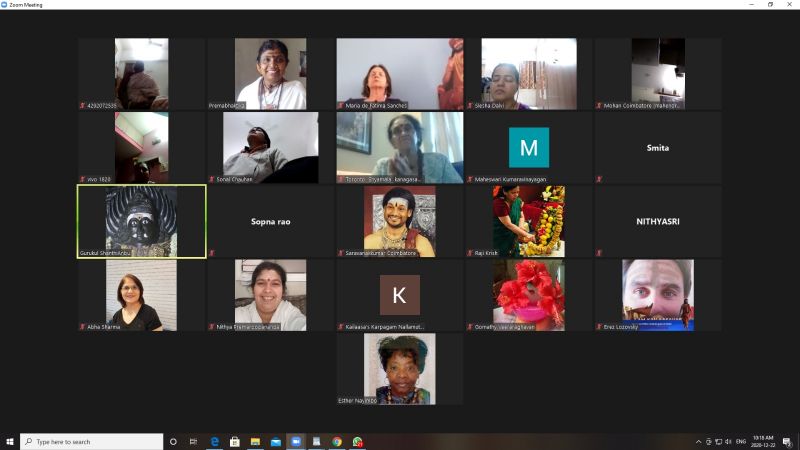This screenshot has height=450, width=800.
Task: Open the Mail app in the taskbar
Action: pyautogui.click(x=276, y=441)
